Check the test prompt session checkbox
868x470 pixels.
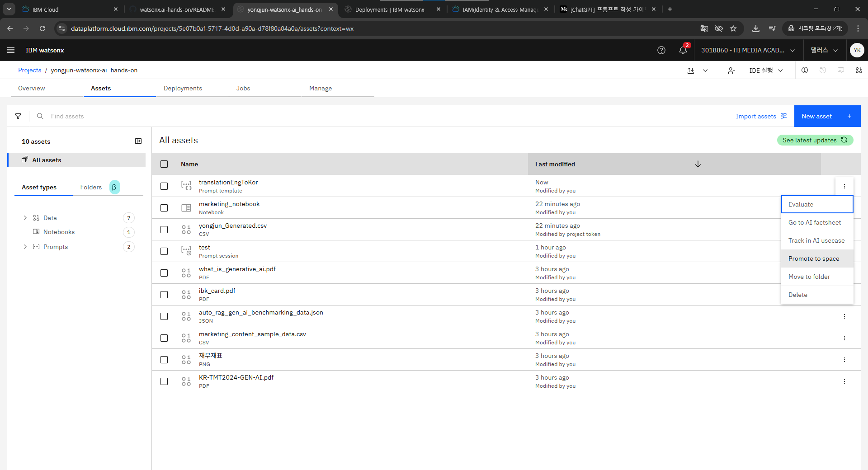[x=164, y=251]
